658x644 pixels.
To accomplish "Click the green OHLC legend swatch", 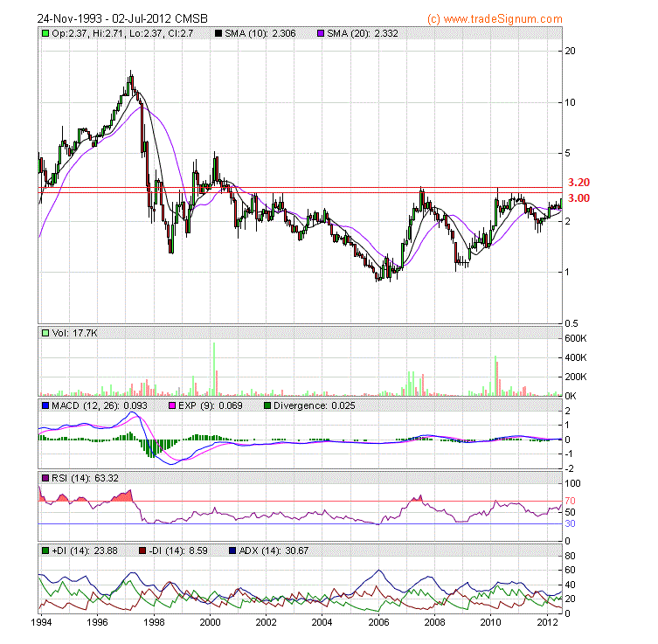I will [45, 33].
